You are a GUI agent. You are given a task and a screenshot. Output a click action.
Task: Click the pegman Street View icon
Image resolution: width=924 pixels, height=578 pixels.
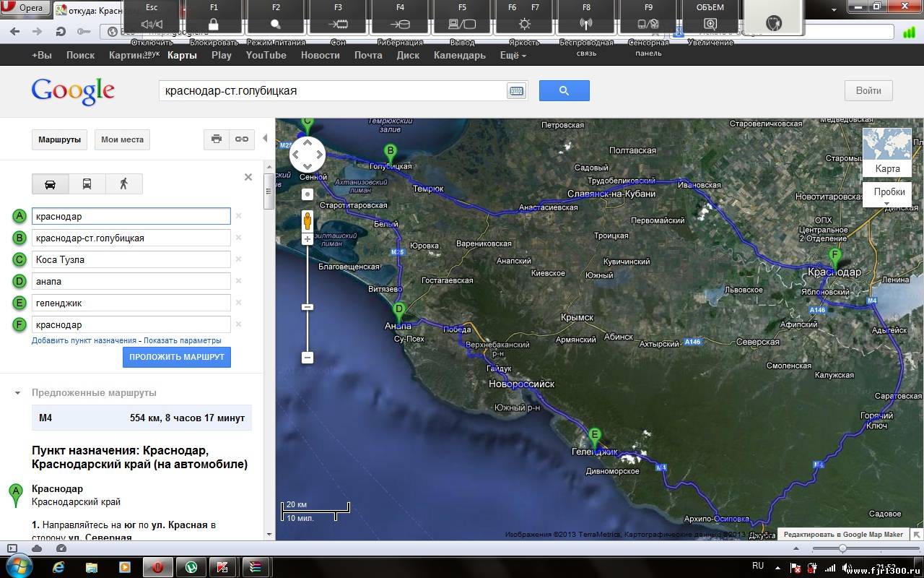point(308,220)
